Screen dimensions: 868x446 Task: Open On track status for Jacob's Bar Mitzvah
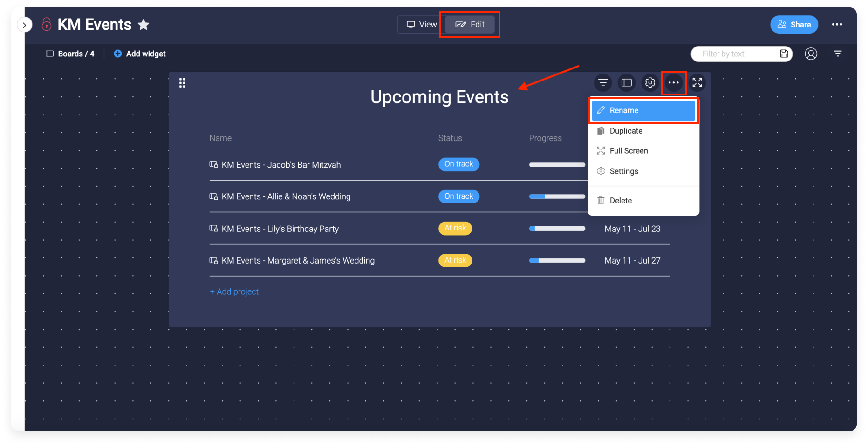pyautogui.click(x=458, y=164)
